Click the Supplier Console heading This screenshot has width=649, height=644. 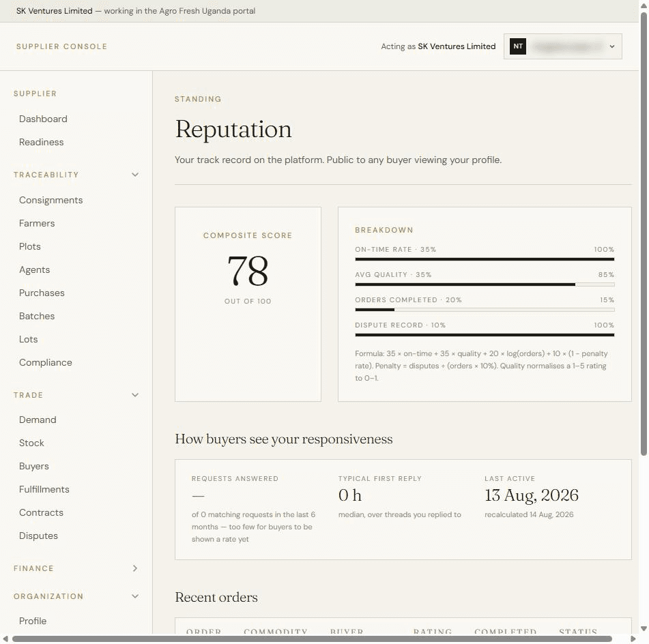(61, 46)
